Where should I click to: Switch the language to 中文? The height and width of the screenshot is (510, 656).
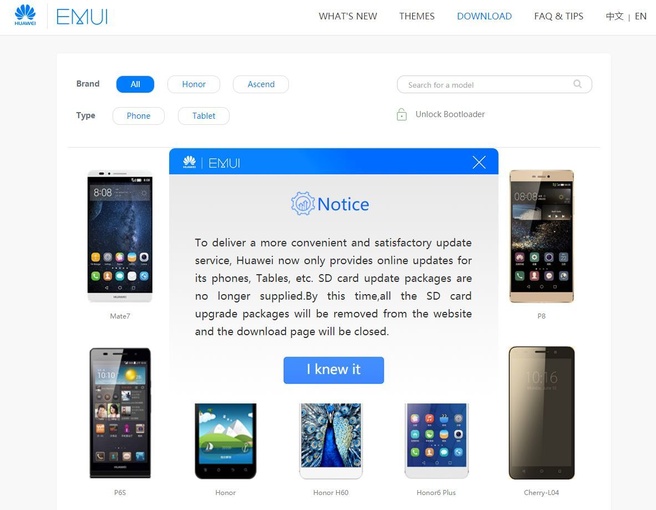coord(614,16)
